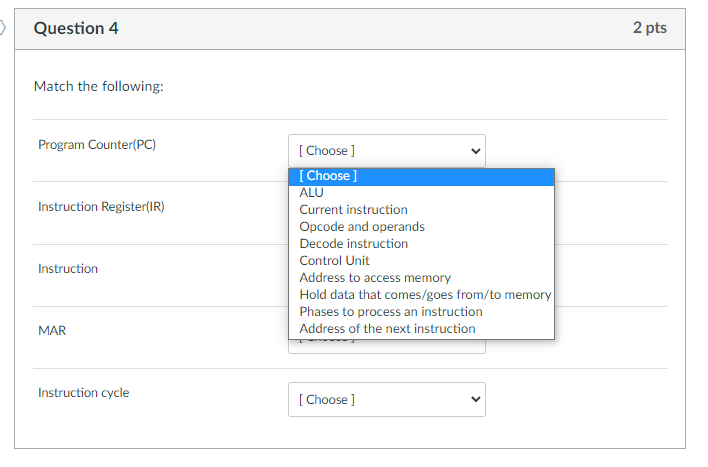Click the Match the following: text
708x467 pixels.
click(98, 86)
